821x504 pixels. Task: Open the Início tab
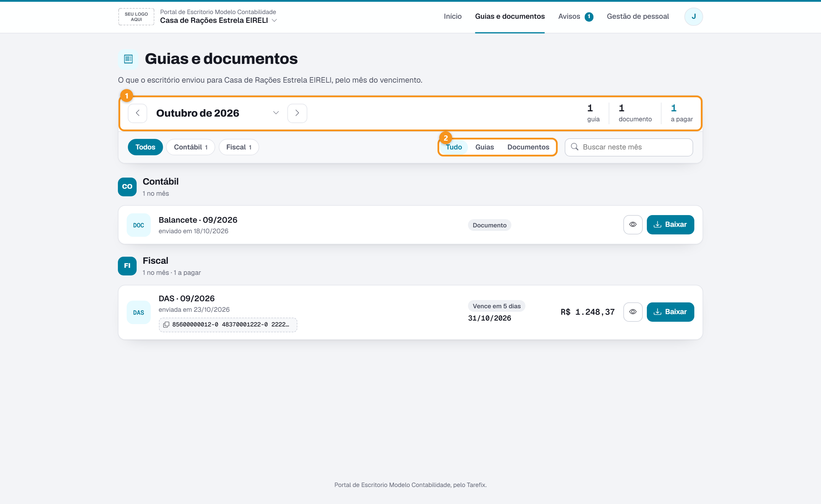[x=452, y=16]
